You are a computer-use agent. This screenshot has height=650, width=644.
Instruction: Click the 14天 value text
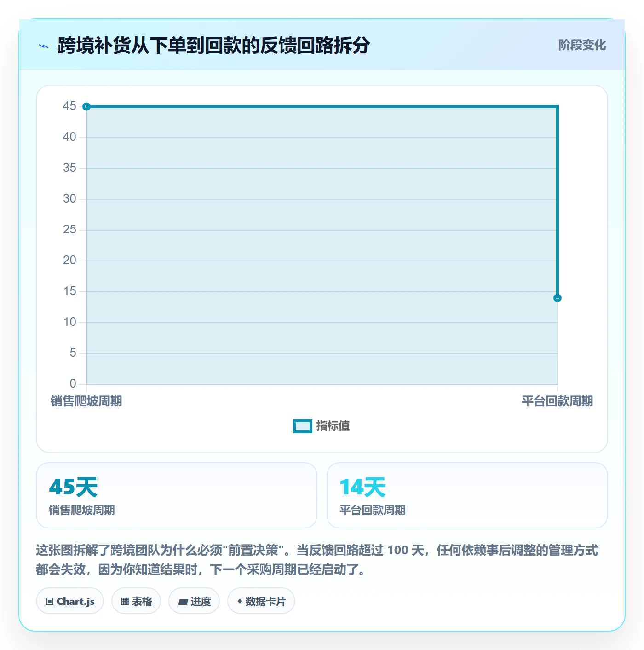(x=363, y=487)
